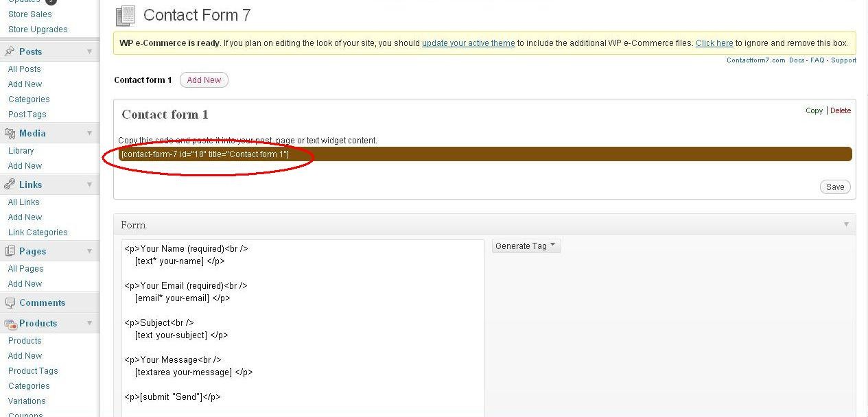Click the Products section icon
The image size is (868, 417).
pyautogui.click(x=10, y=323)
